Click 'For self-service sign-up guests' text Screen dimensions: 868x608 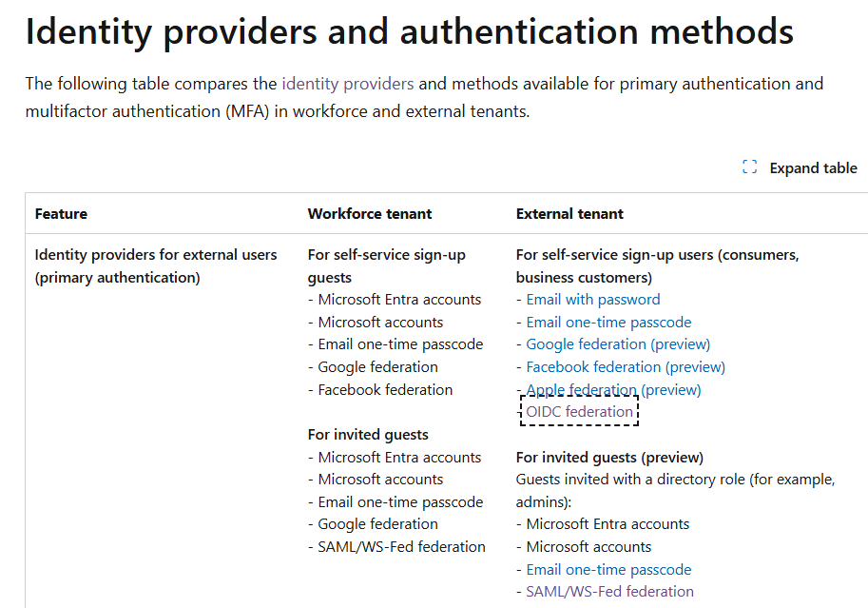[386, 266]
